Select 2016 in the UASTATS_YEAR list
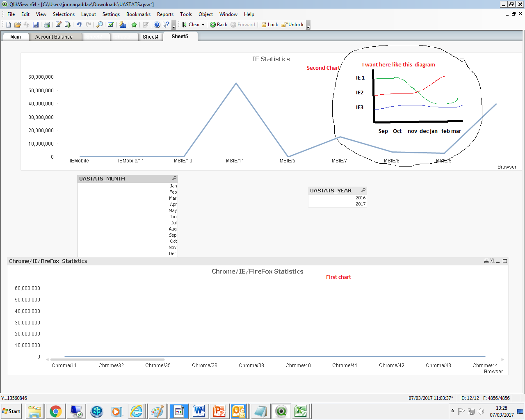This screenshot has height=420, width=525. click(337, 198)
